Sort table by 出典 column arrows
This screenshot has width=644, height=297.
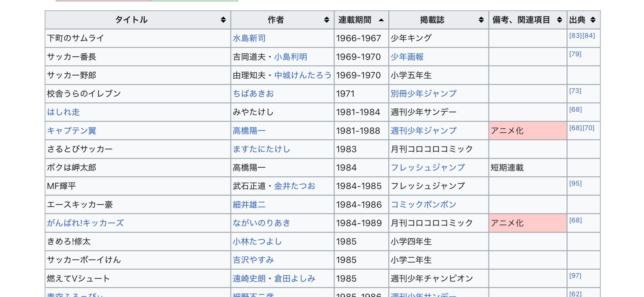(593, 20)
